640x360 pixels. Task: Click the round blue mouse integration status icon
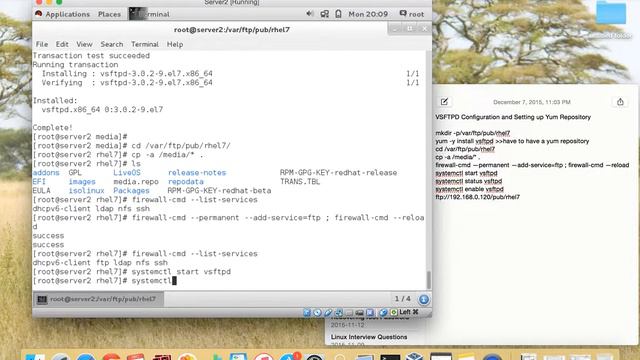tap(383, 312)
